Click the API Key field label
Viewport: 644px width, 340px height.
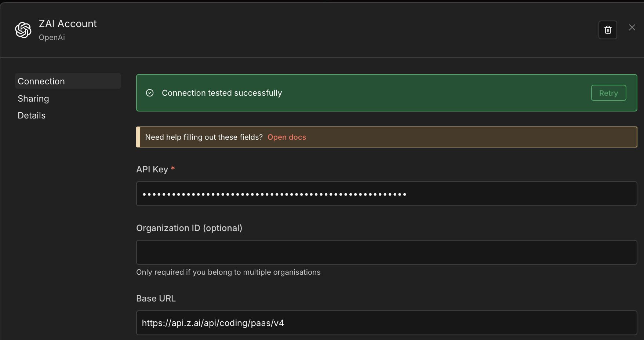click(x=152, y=169)
